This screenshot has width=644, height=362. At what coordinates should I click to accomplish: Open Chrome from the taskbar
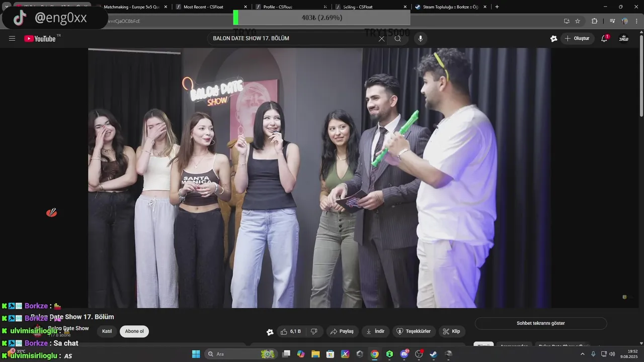click(x=375, y=354)
